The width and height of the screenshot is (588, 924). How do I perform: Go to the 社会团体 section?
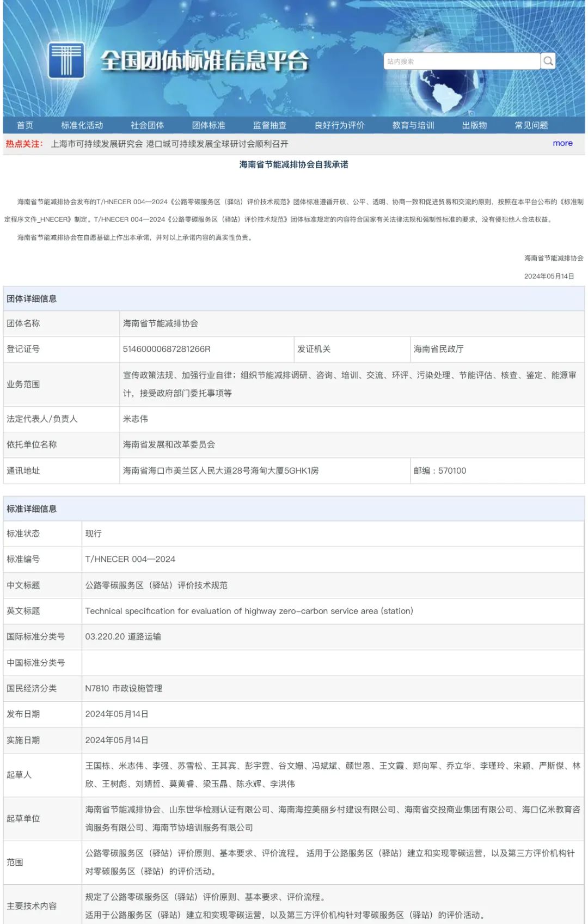click(x=147, y=125)
